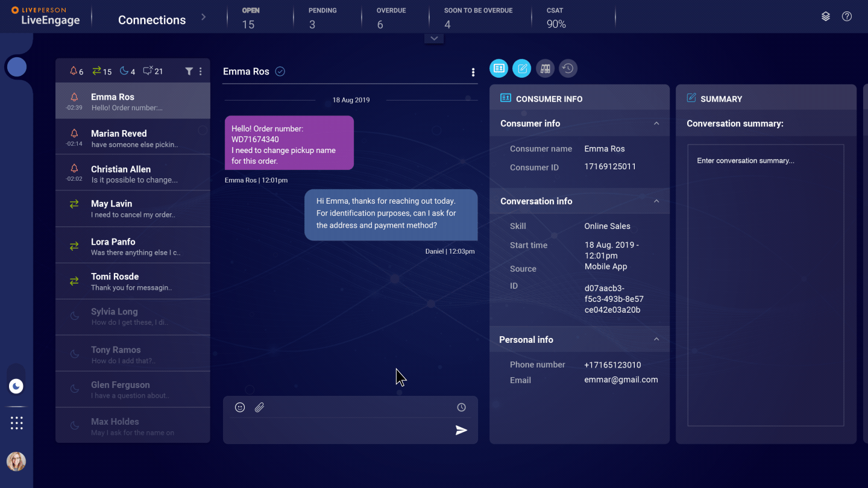Click the emoji smiley icon
The width and height of the screenshot is (868, 488).
click(240, 407)
